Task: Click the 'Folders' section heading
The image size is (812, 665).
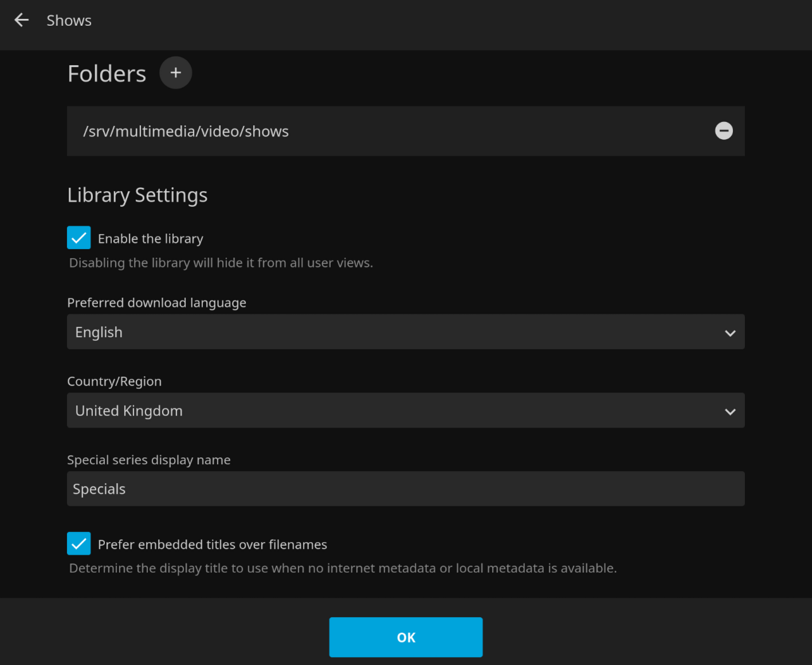Action: coord(107,74)
